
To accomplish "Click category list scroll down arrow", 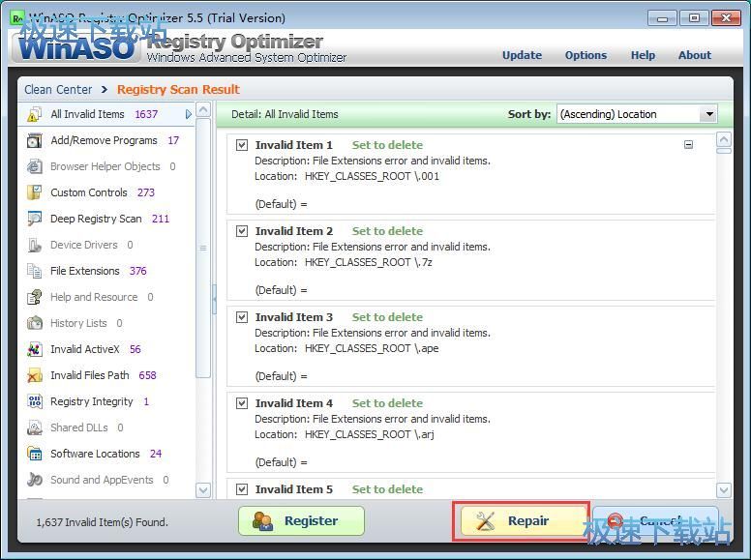I will click(203, 490).
